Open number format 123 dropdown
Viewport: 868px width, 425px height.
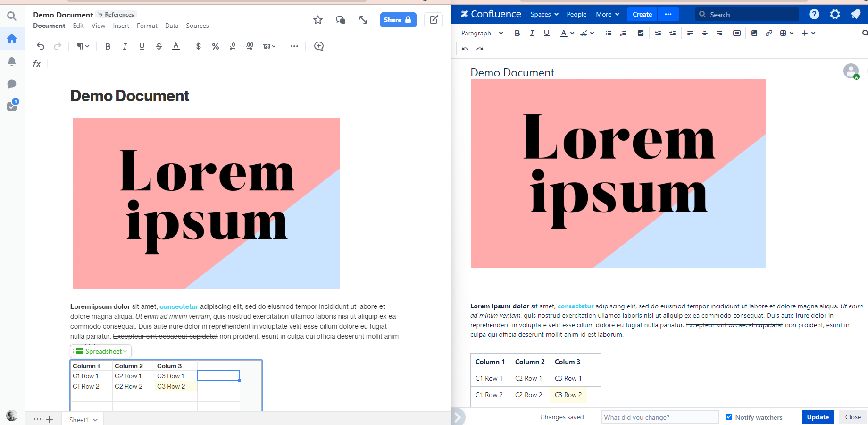(x=269, y=46)
